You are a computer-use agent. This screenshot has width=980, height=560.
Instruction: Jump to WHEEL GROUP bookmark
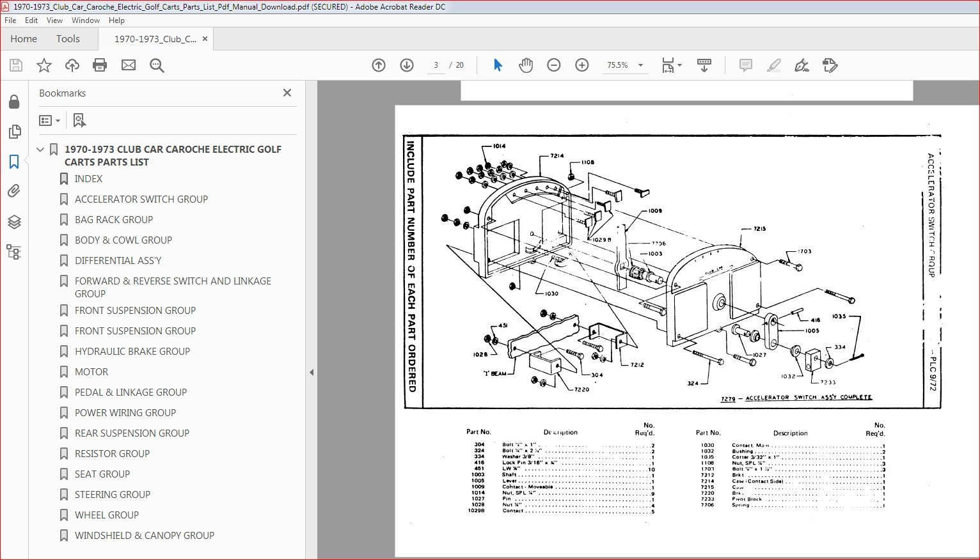point(107,515)
